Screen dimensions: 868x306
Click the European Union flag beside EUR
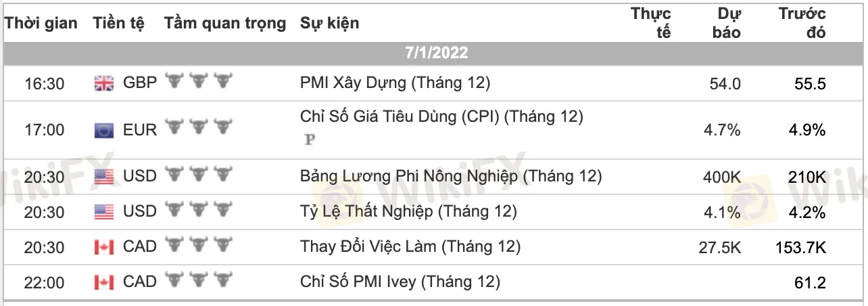103,129
